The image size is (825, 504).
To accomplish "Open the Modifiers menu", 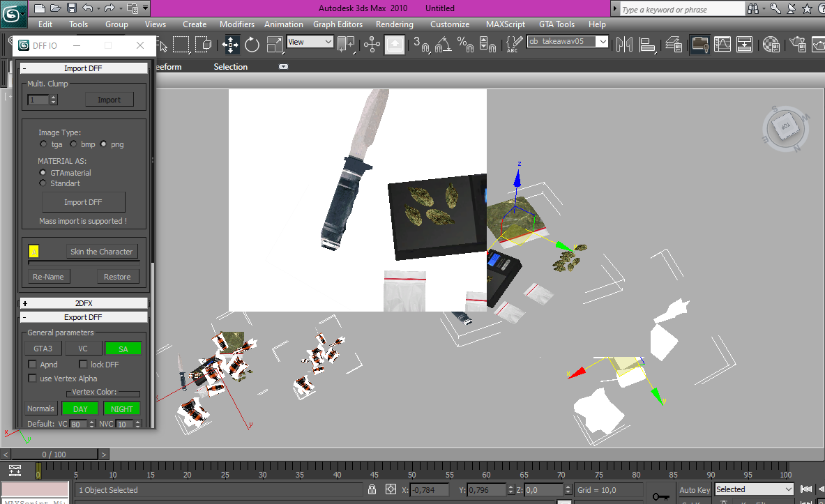I will [237, 24].
